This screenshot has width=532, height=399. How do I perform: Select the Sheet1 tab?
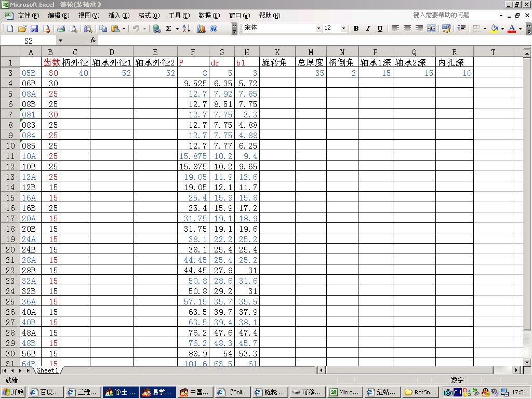47,370
